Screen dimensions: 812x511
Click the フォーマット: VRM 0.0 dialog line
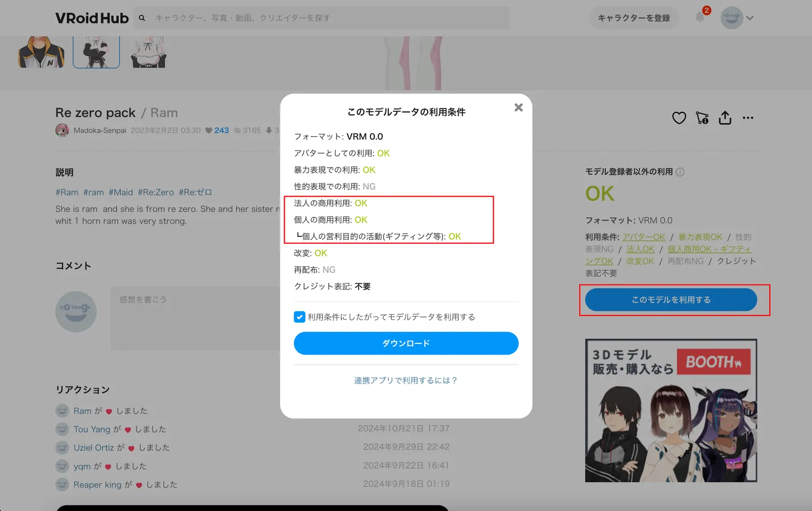coord(339,137)
